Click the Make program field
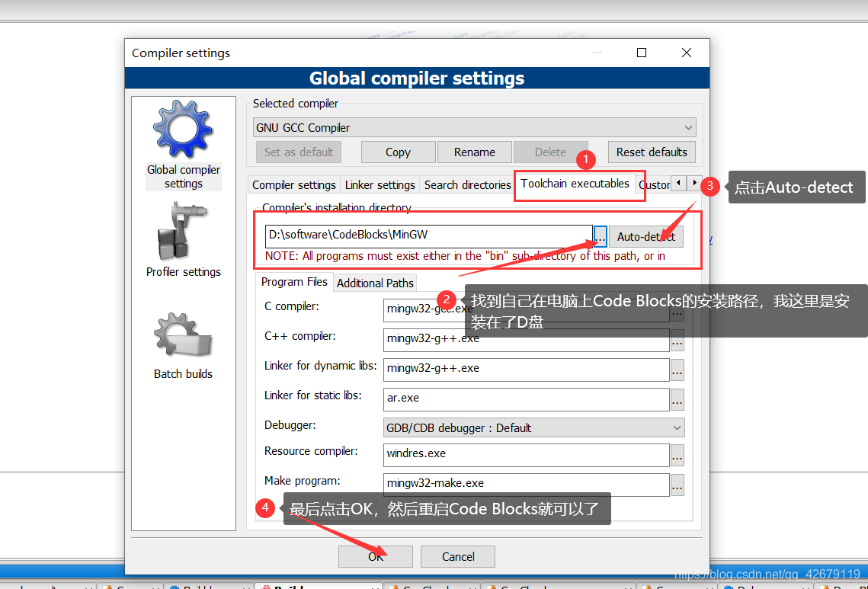Image resolution: width=868 pixels, height=589 pixels. point(526,485)
